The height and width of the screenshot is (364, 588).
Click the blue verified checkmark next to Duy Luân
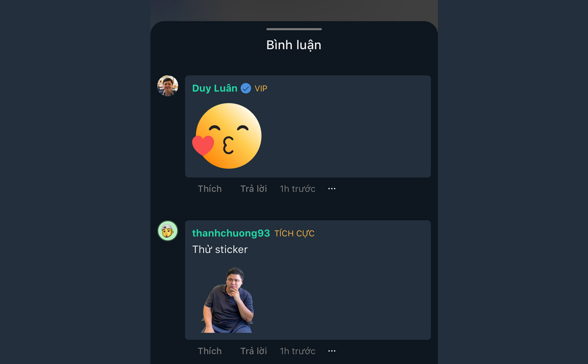[x=246, y=88]
